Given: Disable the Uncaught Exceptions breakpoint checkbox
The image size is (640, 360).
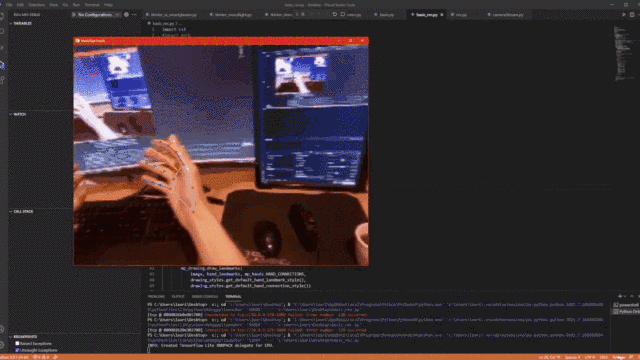Looking at the screenshot, I should (x=17, y=350).
